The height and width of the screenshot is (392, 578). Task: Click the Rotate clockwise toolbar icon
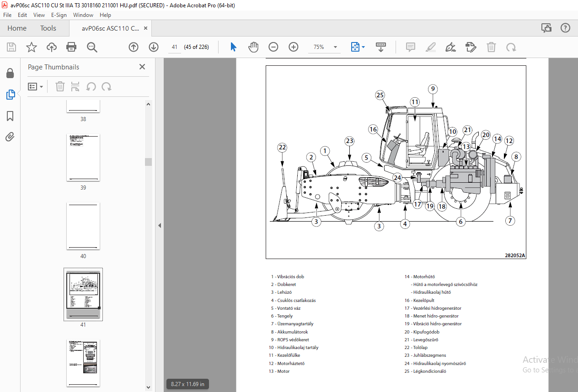coord(511,47)
